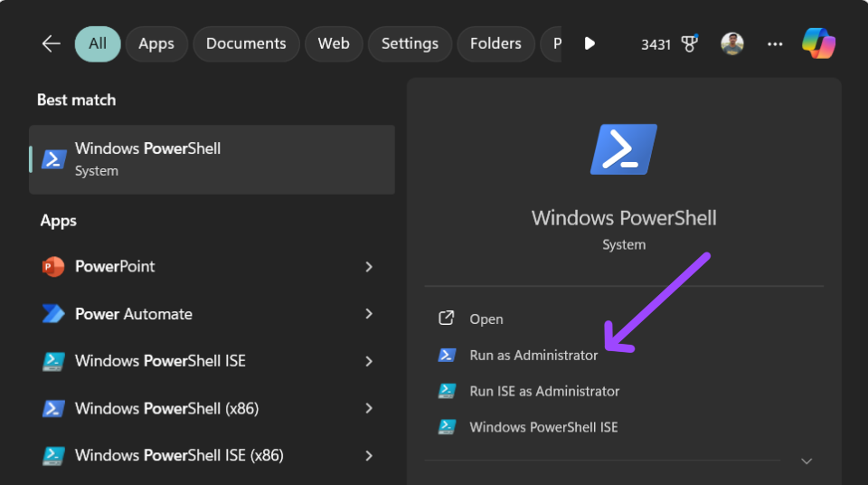Expand Windows PowerShell (x86) chevron
Screen dimensions: 868x485
[369, 408]
